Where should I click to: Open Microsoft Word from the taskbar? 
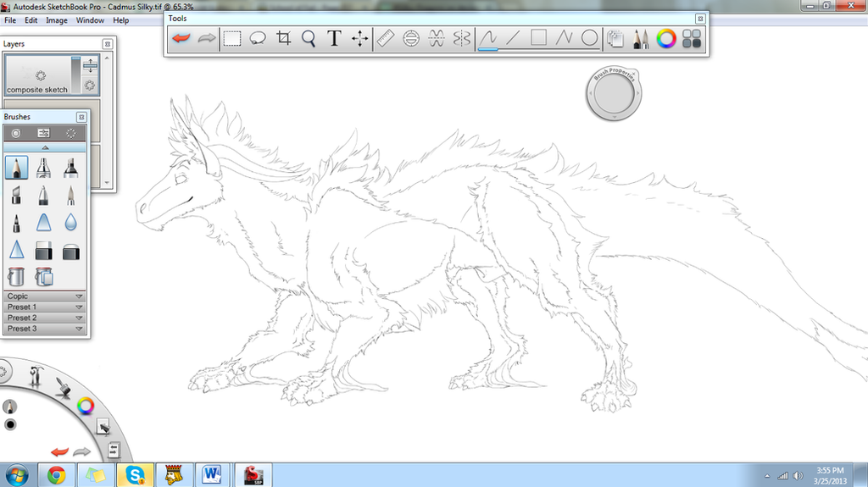[211, 475]
